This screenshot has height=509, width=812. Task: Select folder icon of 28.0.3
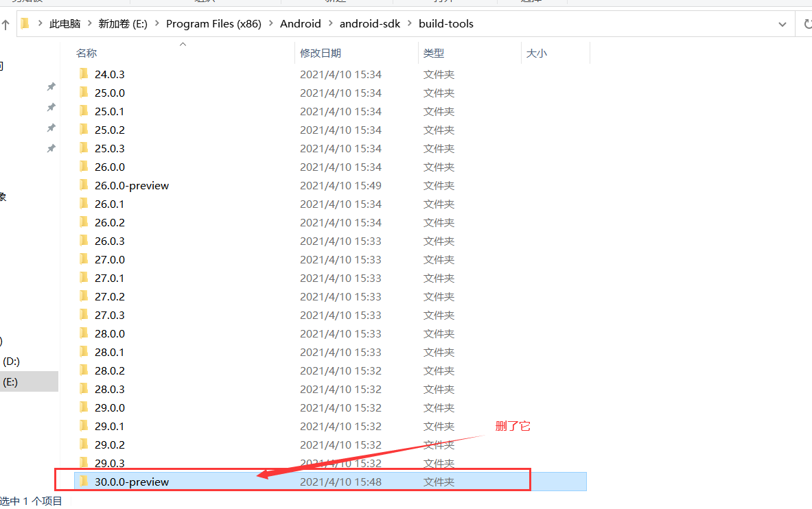pos(84,389)
